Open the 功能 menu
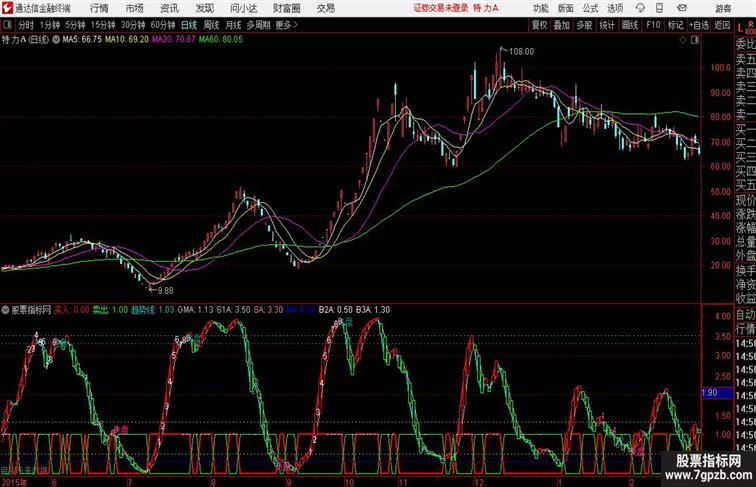This screenshot has width=756, height=487. (x=541, y=8)
